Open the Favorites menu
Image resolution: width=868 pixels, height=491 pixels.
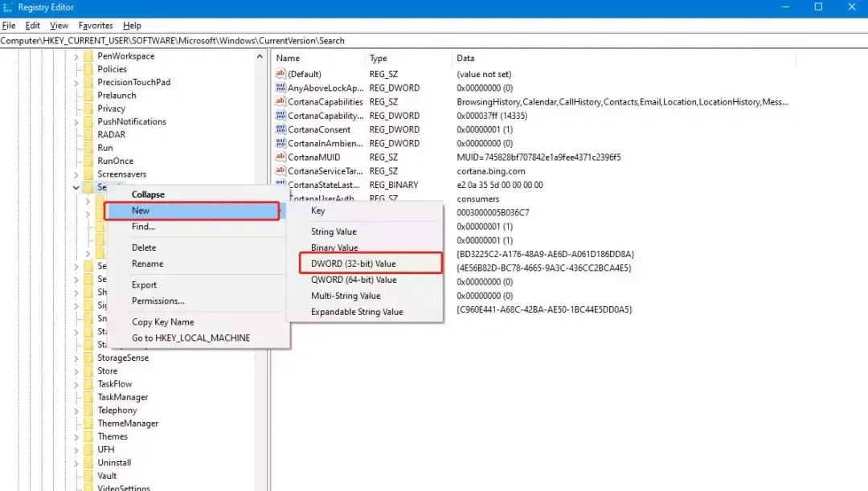point(96,26)
